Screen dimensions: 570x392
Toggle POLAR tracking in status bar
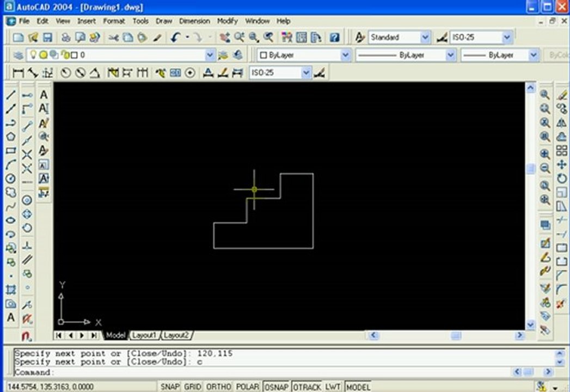pyautogui.click(x=248, y=387)
